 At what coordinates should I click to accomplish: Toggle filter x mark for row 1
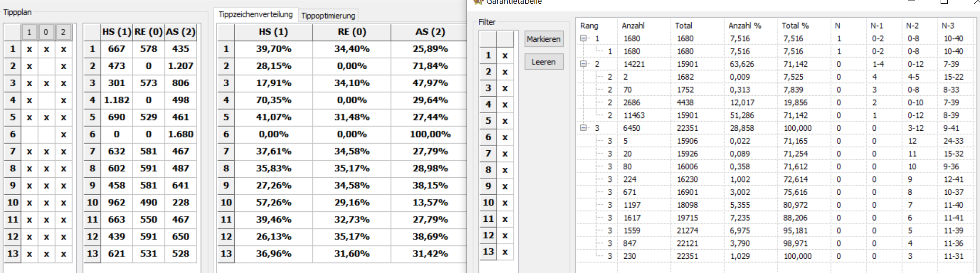(x=505, y=55)
